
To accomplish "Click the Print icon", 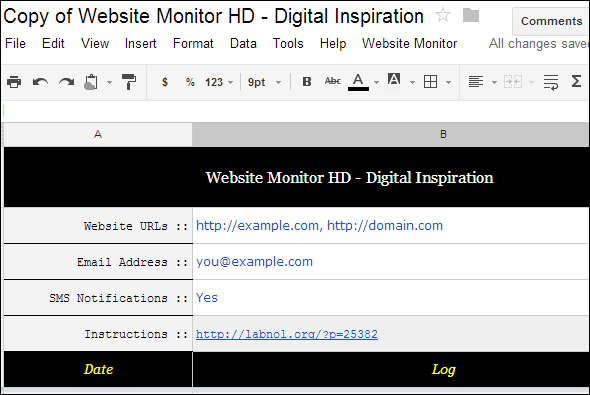I will (14, 82).
